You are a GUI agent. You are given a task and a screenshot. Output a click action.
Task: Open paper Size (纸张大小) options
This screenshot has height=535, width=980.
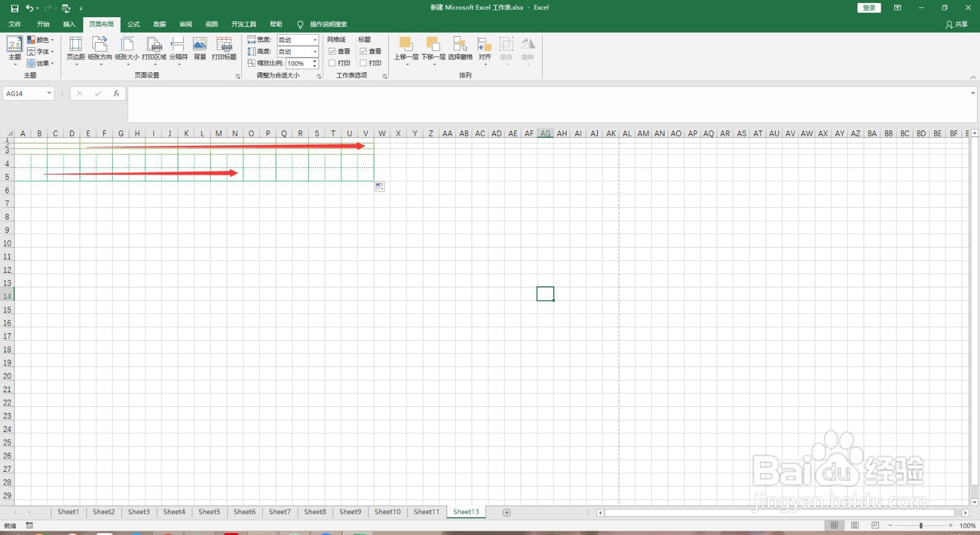pos(127,51)
